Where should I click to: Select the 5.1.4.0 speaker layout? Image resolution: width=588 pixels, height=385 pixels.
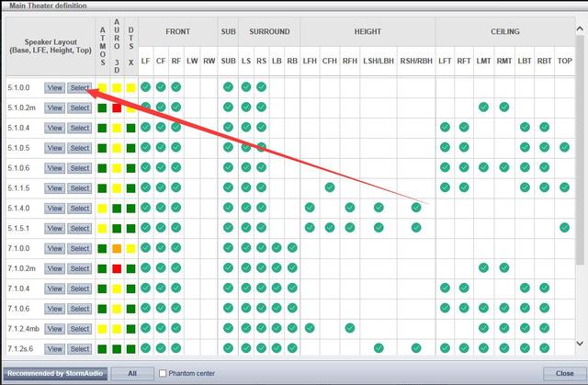tap(80, 208)
